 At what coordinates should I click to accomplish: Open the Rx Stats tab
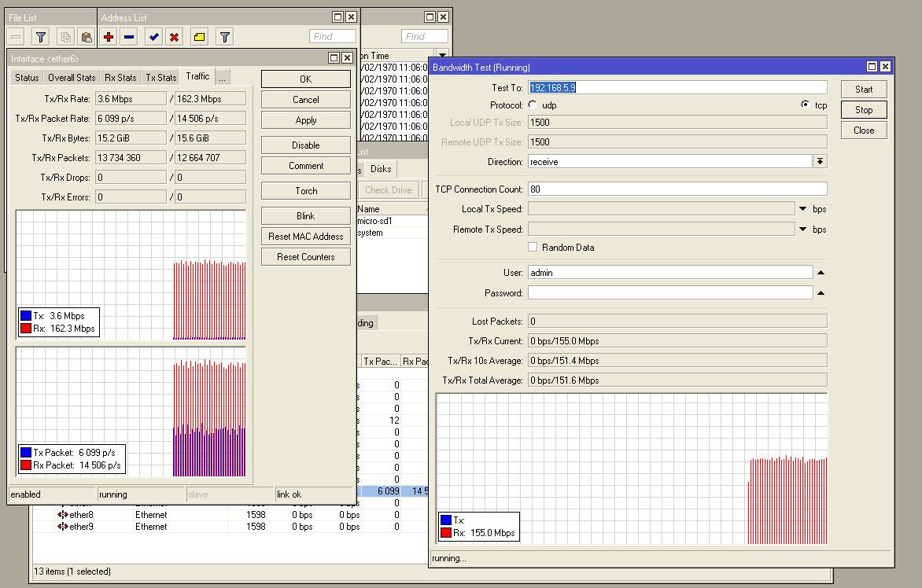[x=120, y=78]
